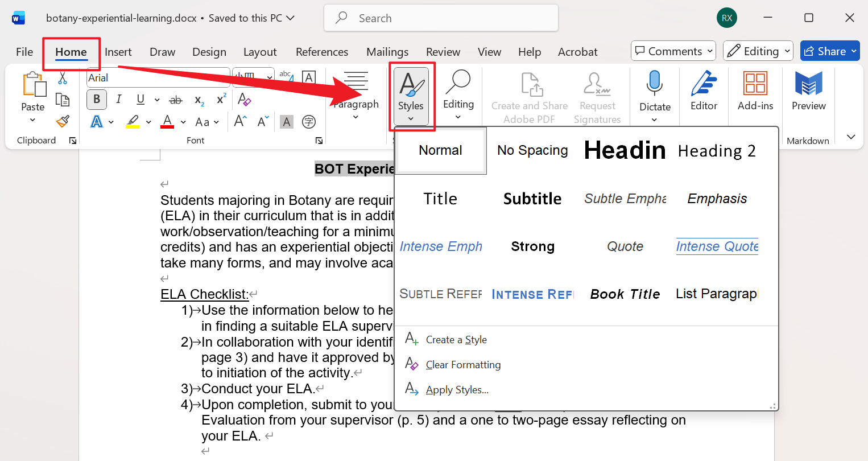
Task: Click Create a Style in Styles gallery
Action: (456, 339)
